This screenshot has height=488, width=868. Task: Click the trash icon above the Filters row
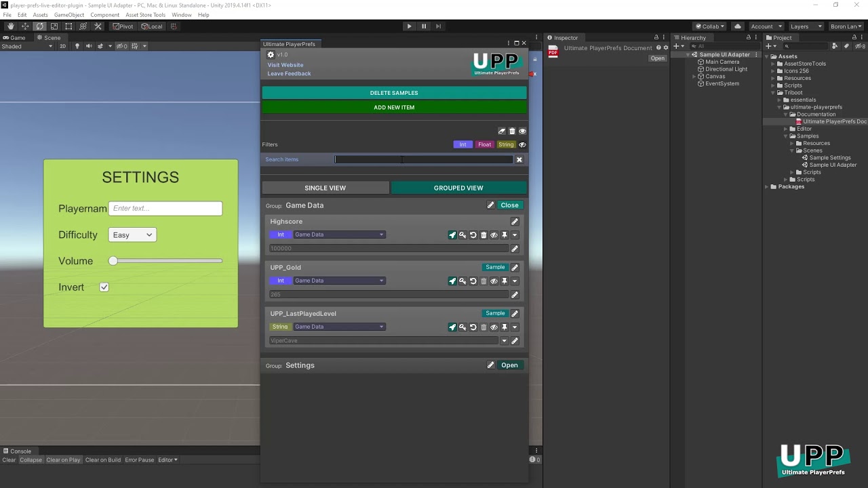coord(512,131)
